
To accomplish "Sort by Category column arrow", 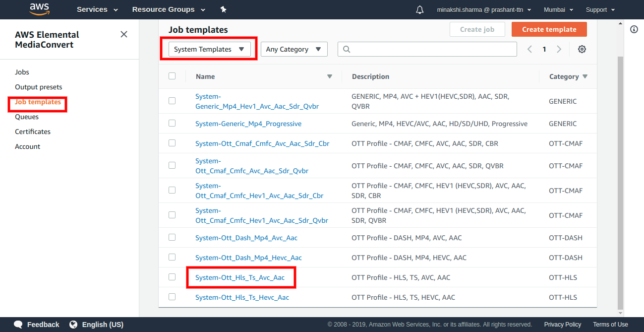I will click(x=585, y=76).
